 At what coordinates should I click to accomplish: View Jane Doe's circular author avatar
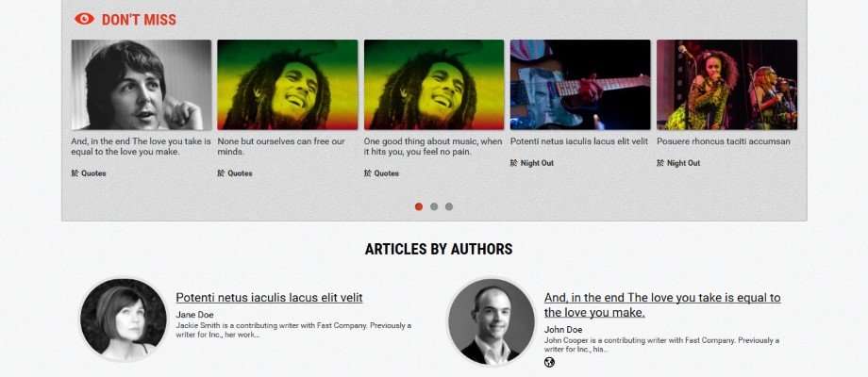point(124,320)
